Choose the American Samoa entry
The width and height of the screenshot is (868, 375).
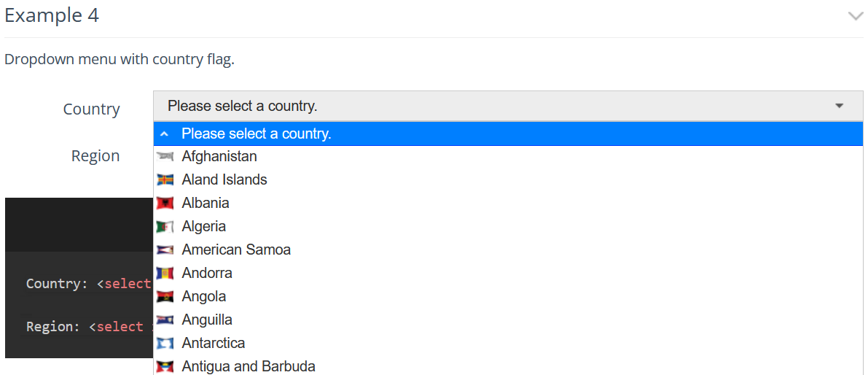[x=508, y=250]
